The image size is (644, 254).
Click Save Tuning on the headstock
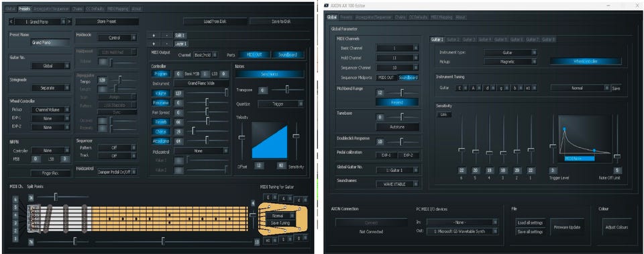pos(280,222)
